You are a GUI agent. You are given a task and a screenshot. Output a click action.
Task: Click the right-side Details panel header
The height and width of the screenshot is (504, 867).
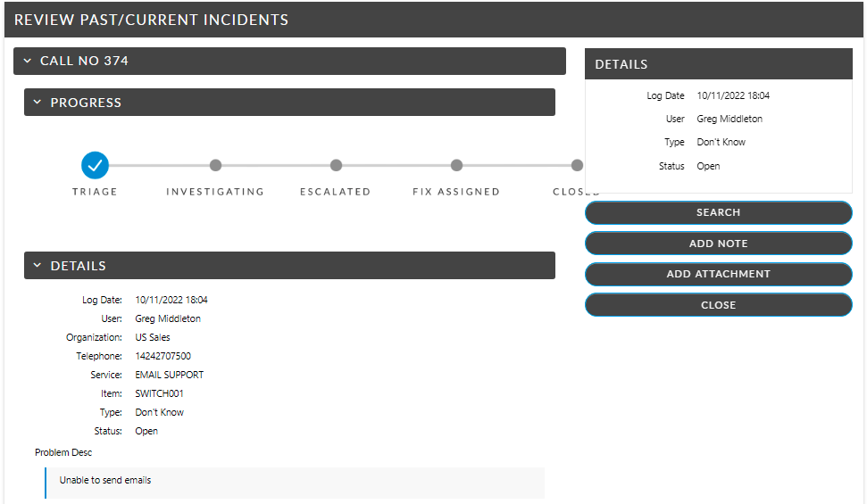tap(718, 64)
